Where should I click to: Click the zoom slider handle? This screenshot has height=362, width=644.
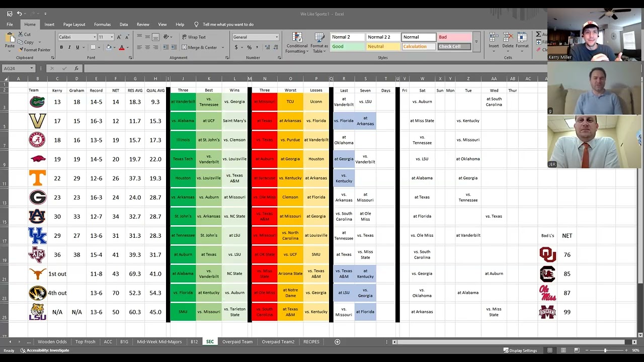coord(605,350)
